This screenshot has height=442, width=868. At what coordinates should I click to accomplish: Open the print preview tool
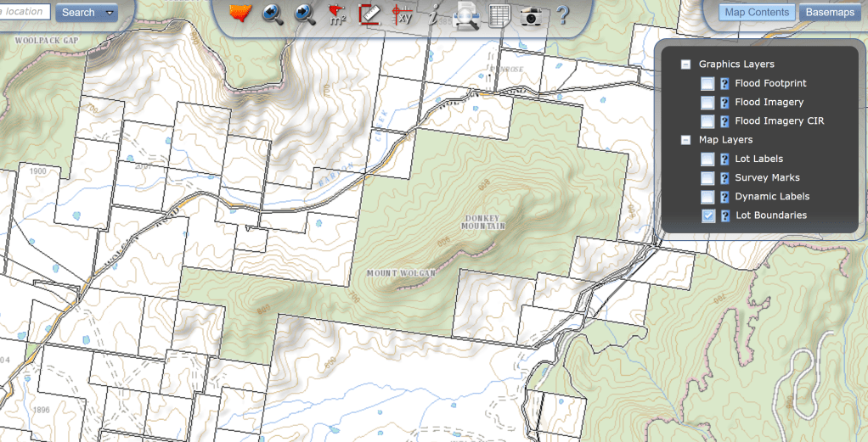click(x=466, y=16)
